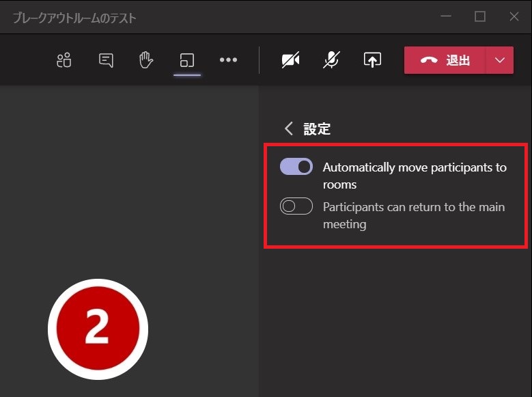The width and height of the screenshot is (532, 397).
Task: Open the breakout rooms icon
Action: click(x=187, y=60)
